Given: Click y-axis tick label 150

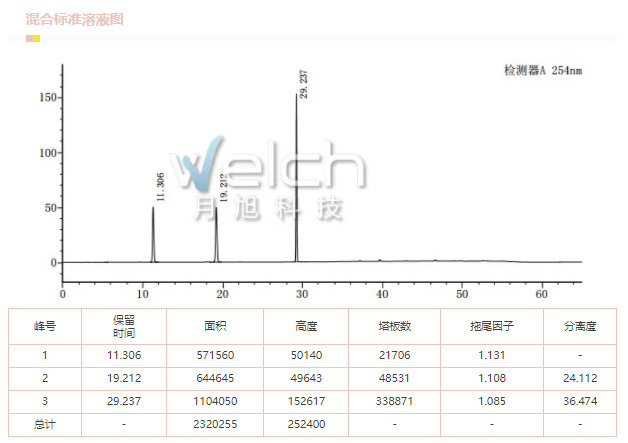Looking at the screenshot, I should click(x=48, y=98).
